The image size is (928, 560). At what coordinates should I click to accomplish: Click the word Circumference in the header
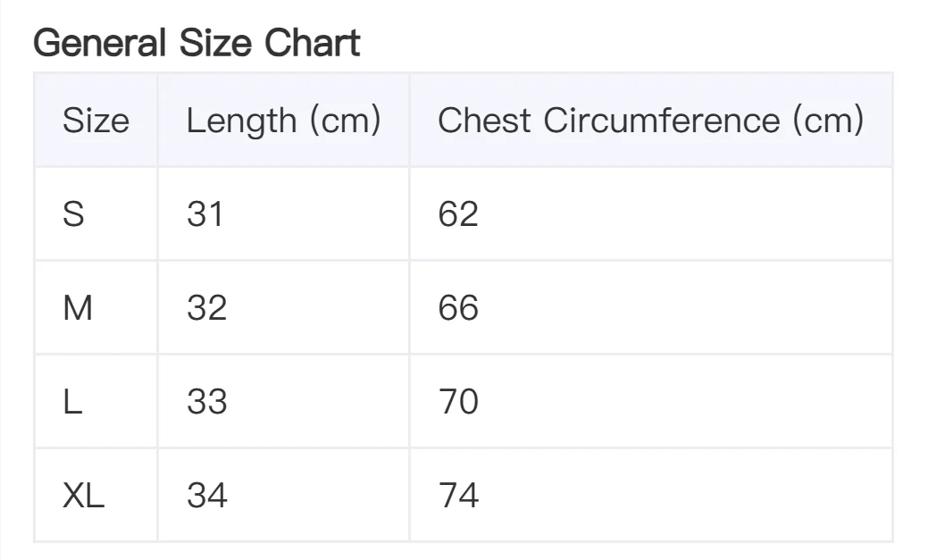pos(662,121)
